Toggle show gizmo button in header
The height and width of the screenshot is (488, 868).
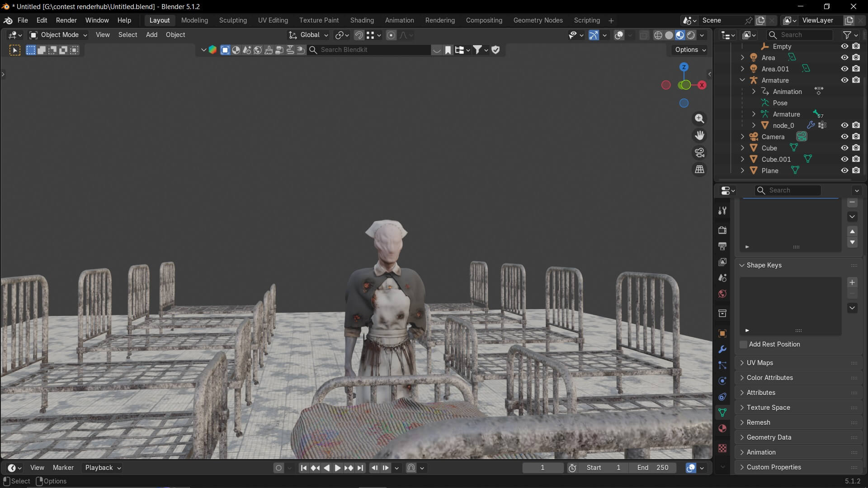tap(594, 35)
